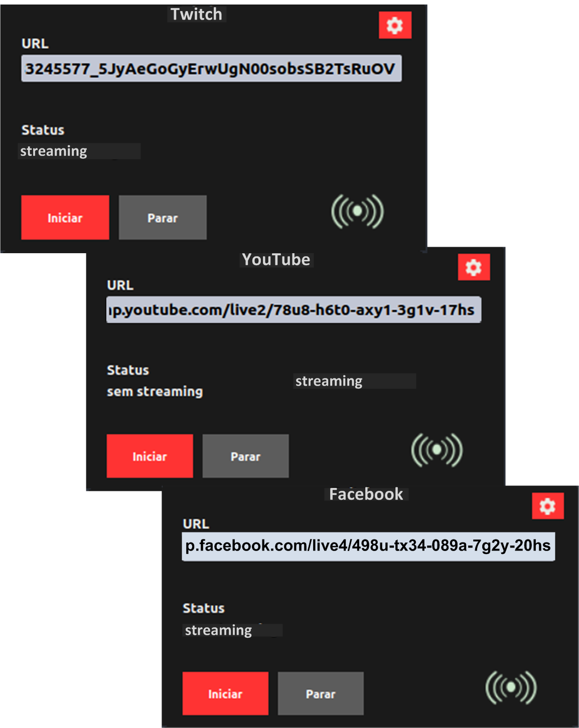The height and width of the screenshot is (728, 579).
Task: Click the Twitch streaming status text
Action: (54, 151)
